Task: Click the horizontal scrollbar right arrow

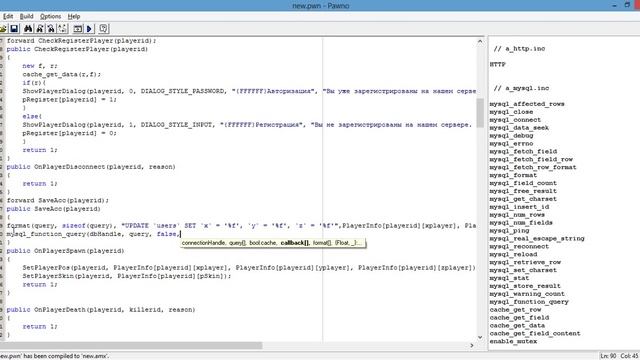Action: 472,345
